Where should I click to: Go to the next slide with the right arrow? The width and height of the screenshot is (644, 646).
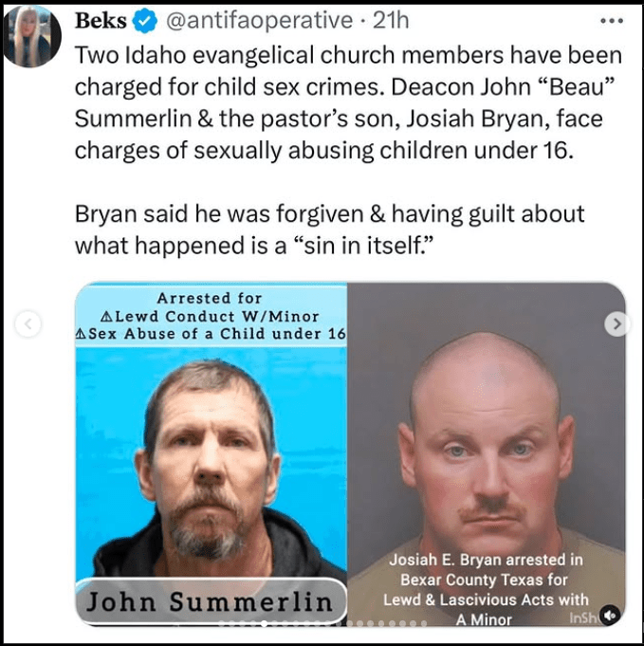coord(616,324)
